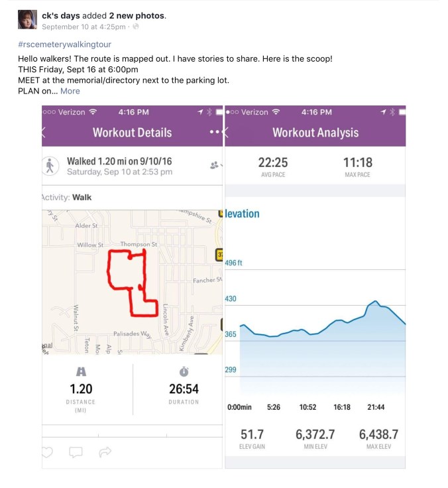This screenshot has height=488, width=448.
Task: Click the September 10 post timestamp
Action: coord(84,27)
